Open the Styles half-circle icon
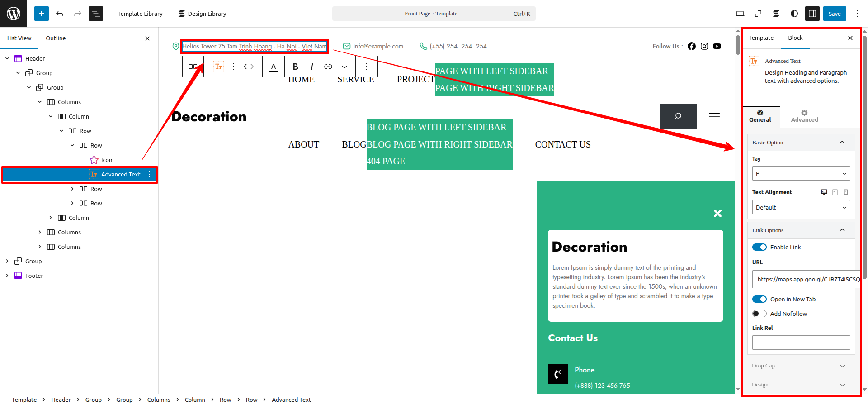Screen dimensions: 868x405 [x=794, y=14]
